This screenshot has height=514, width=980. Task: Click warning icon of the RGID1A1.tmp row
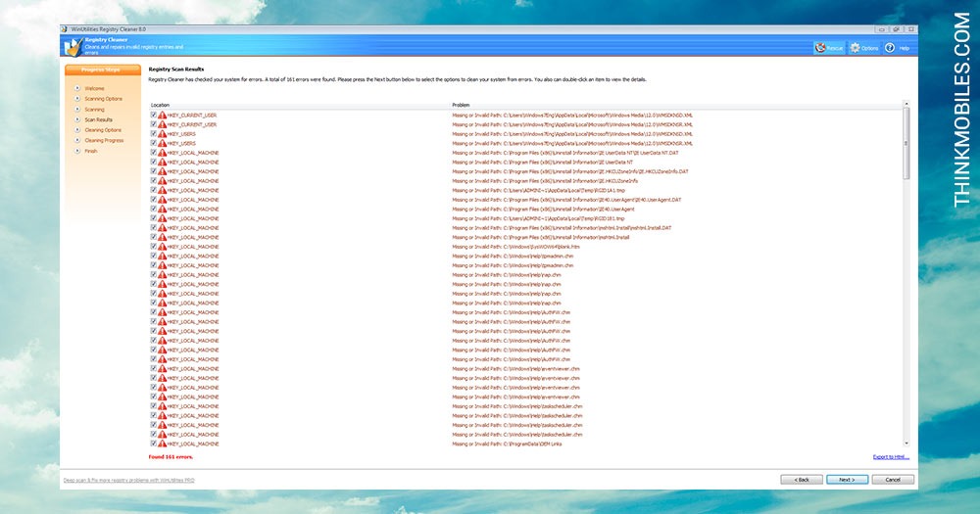click(x=163, y=190)
